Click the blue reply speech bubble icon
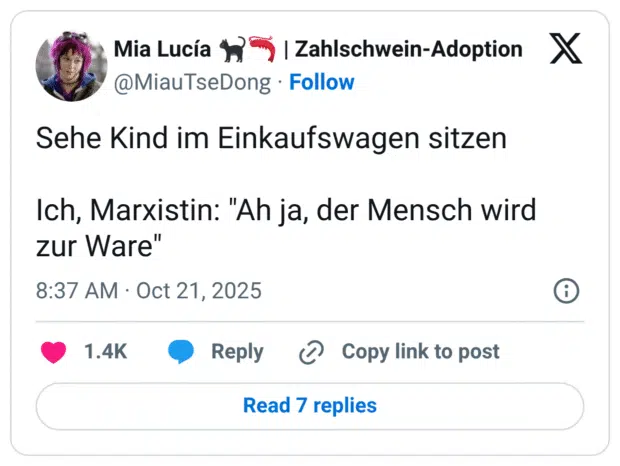 pos(181,352)
